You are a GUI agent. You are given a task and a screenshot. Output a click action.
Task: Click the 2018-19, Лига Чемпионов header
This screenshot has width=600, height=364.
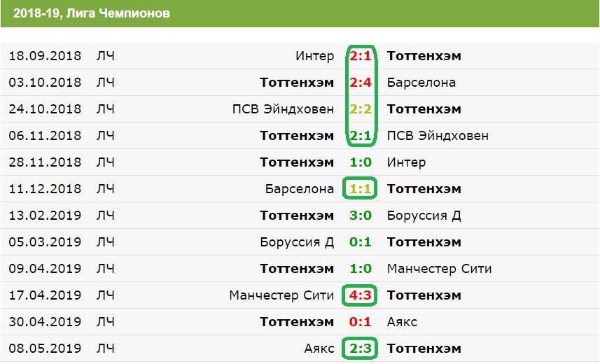pyautogui.click(x=91, y=13)
